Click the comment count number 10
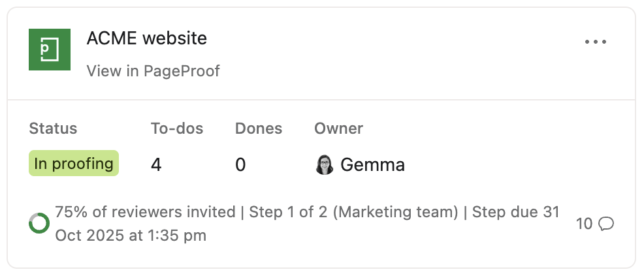Image resolution: width=644 pixels, height=274 pixels. (584, 224)
